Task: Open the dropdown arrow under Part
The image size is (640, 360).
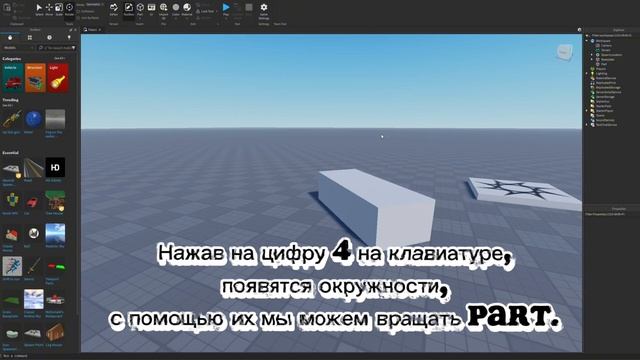Action: (140, 18)
